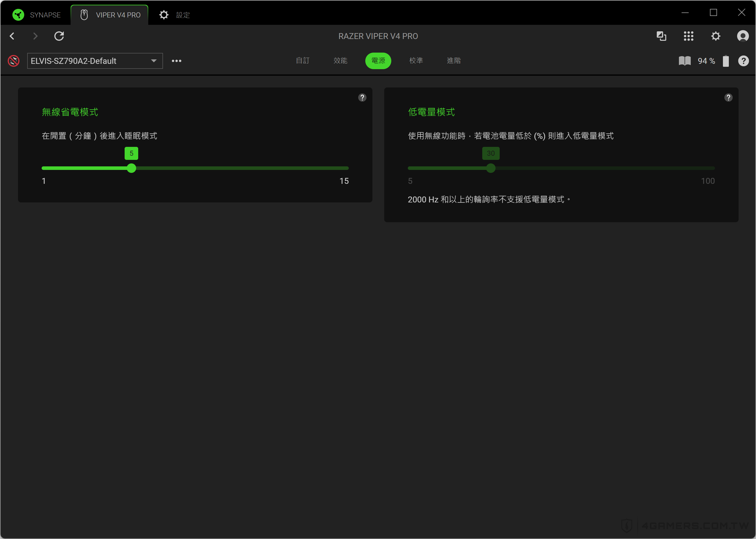Viewport: 756px width, 539px height.
Task: Maximize the Synapse window
Action: point(713,13)
